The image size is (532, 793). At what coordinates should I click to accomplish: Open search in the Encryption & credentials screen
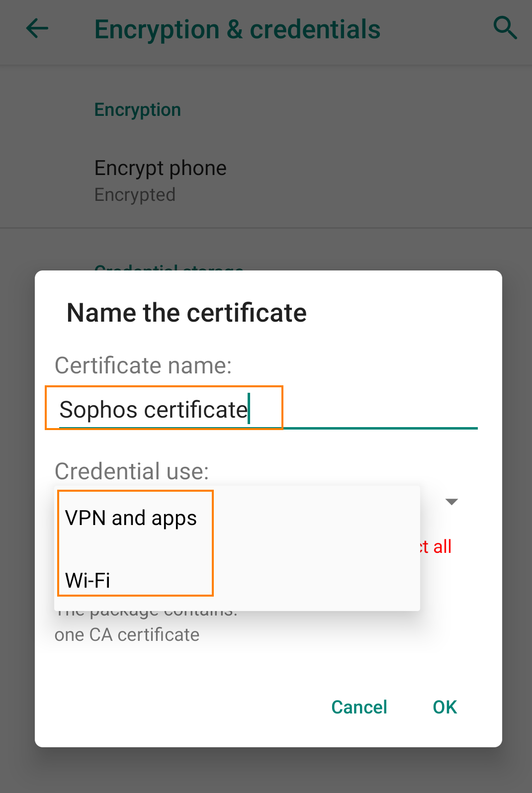point(506,27)
